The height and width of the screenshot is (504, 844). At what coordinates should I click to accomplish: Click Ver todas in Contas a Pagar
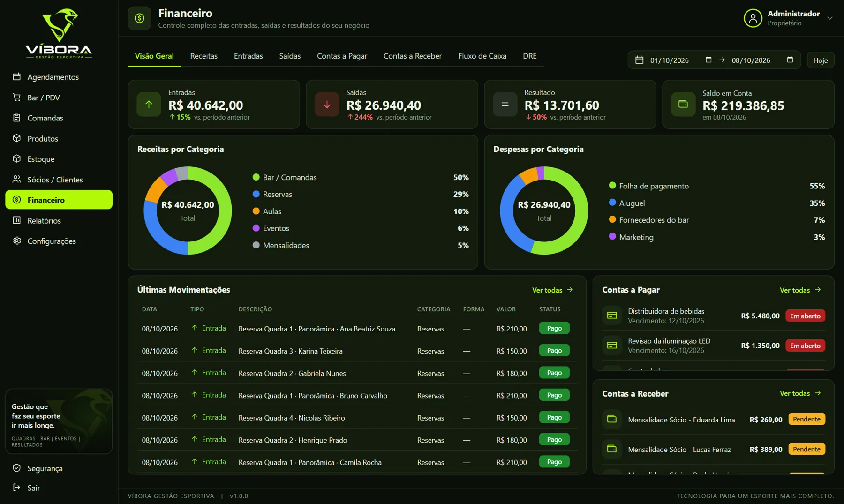[x=800, y=290]
